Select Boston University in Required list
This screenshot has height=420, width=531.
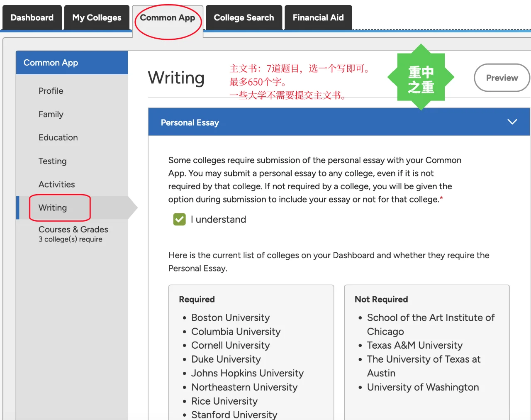tap(230, 317)
